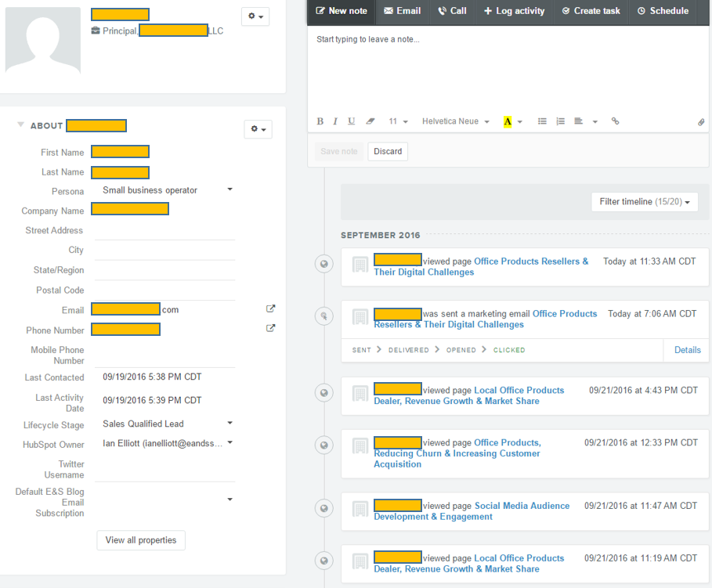This screenshot has height=588, width=712.
Task: Insert a bulleted list in note
Action: [x=542, y=121]
